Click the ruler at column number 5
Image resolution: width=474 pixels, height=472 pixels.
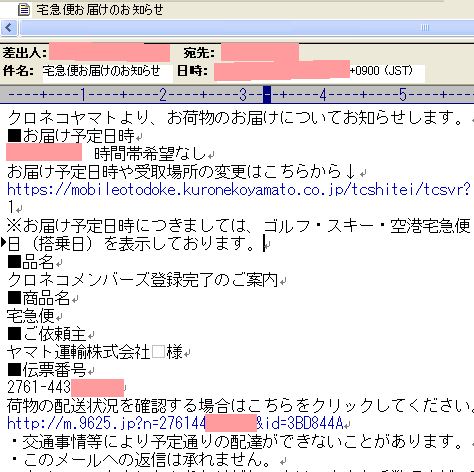click(403, 95)
